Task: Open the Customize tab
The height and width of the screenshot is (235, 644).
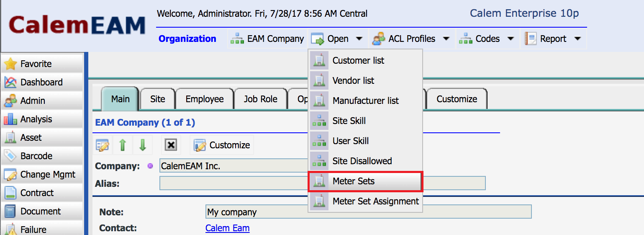Action: [x=457, y=99]
